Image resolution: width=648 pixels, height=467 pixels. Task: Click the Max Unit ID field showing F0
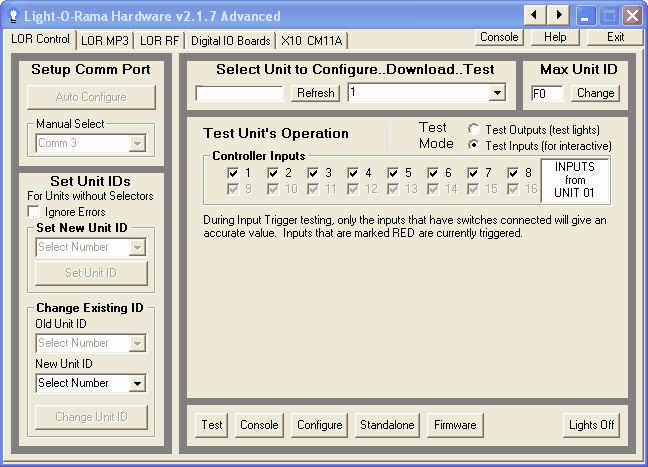(547, 93)
